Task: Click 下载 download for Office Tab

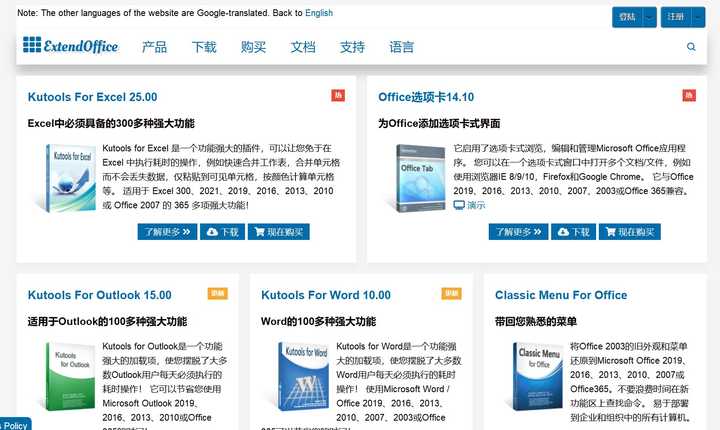Action: pos(574,232)
